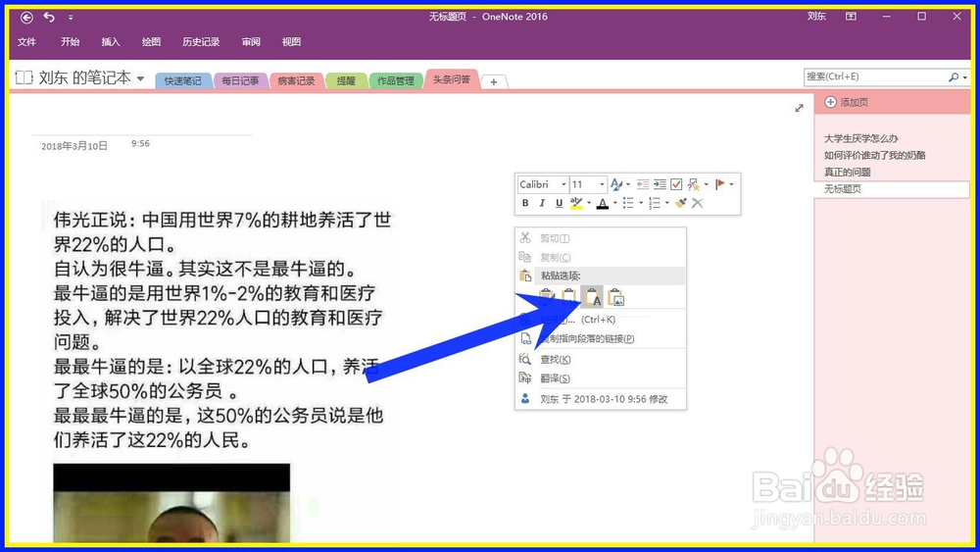Increase indent in the mini toolbar

point(660,184)
